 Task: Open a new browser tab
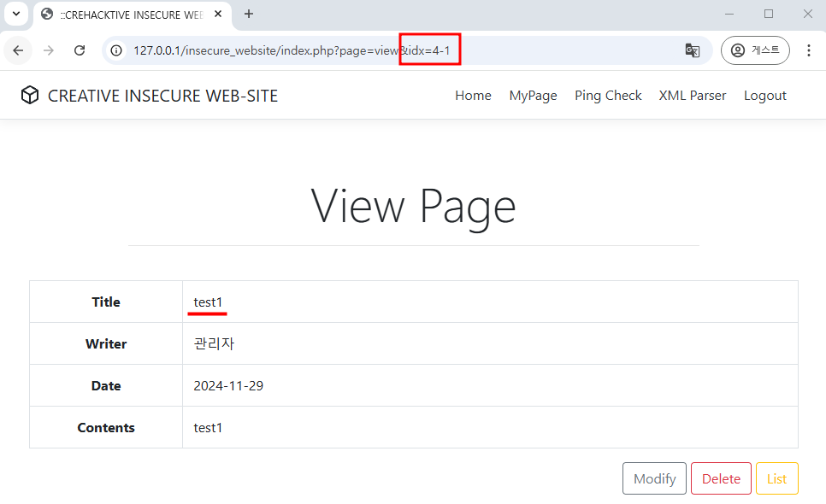(x=249, y=15)
